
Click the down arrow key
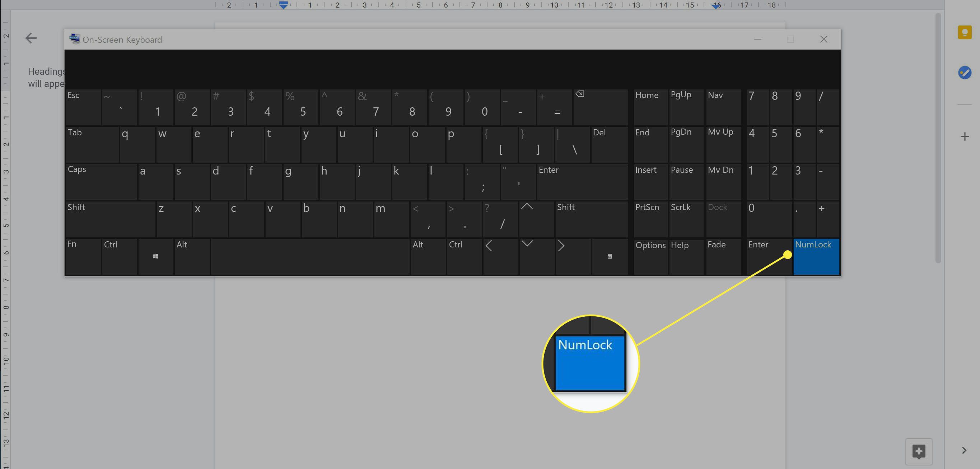tap(536, 256)
